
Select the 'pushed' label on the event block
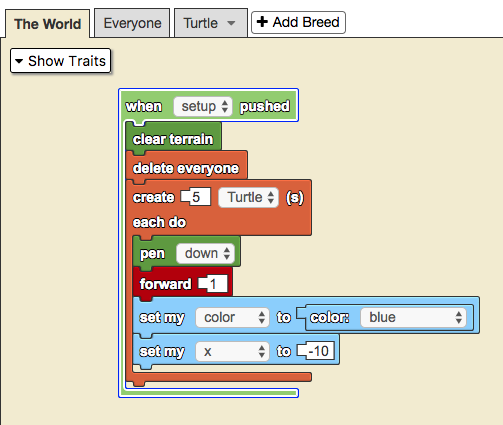coord(265,106)
